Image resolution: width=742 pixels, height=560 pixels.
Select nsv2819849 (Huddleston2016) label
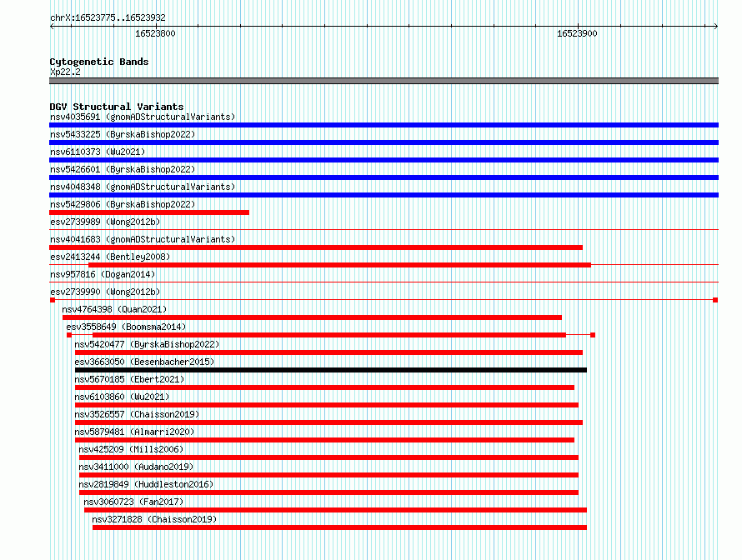146,484
